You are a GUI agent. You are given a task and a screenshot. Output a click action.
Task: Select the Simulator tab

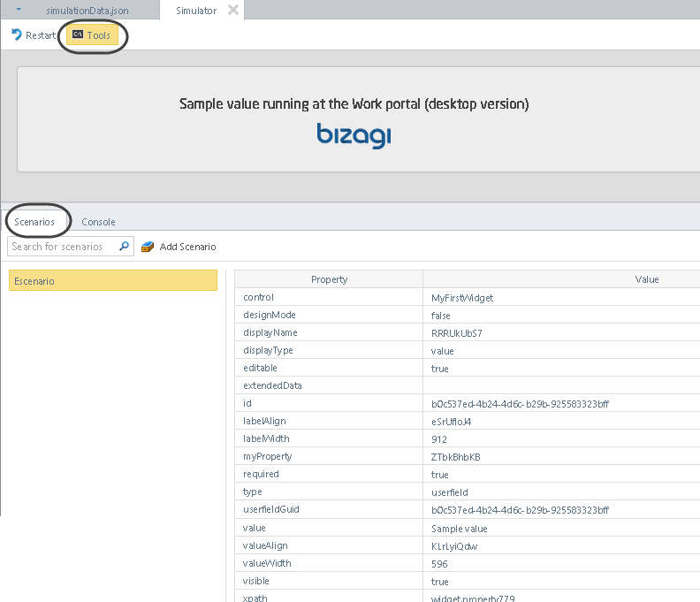pos(196,11)
